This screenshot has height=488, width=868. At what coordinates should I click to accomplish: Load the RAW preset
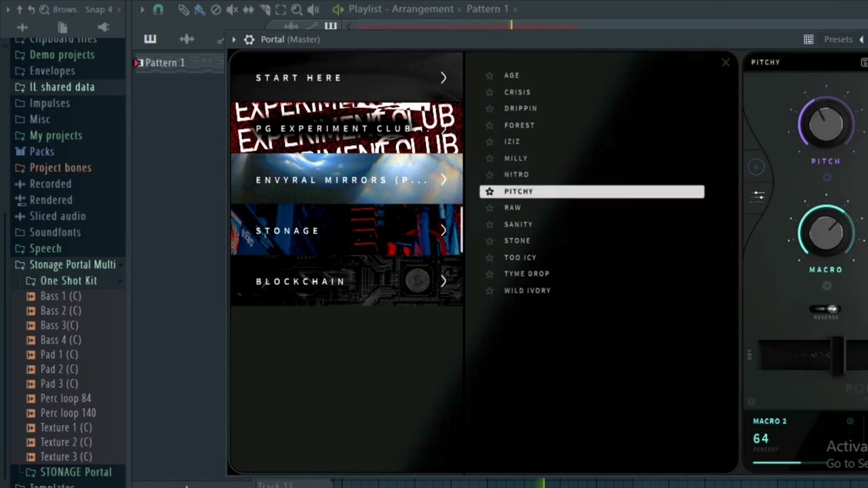click(x=513, y=207)
